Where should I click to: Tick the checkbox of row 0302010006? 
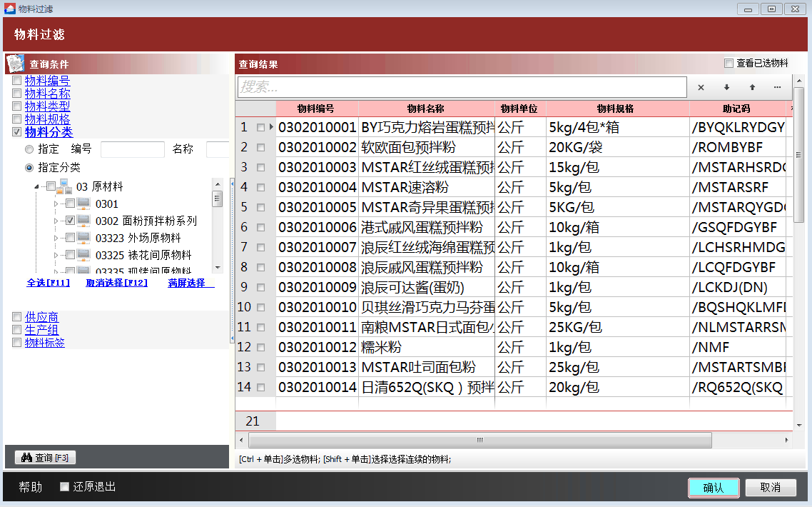pos(260,227)
